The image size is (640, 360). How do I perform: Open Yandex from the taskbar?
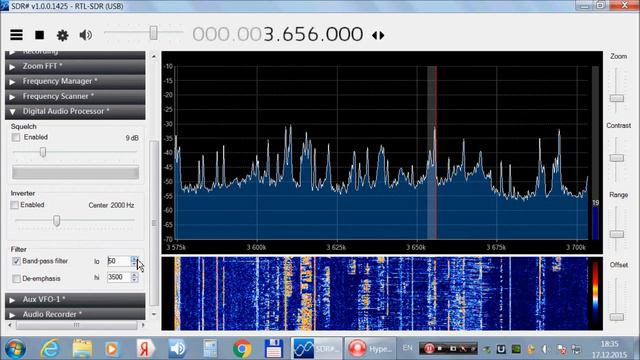tap(145, 349)
